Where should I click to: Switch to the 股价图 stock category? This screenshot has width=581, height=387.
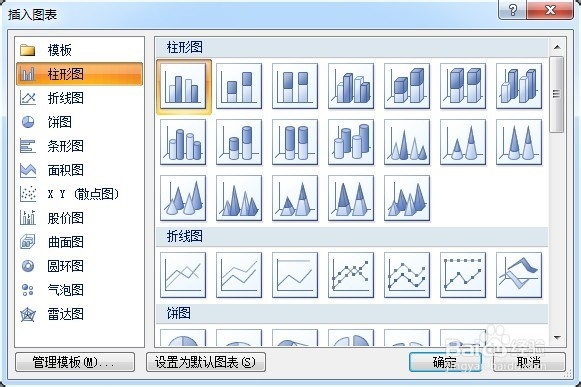click(79, 218)
